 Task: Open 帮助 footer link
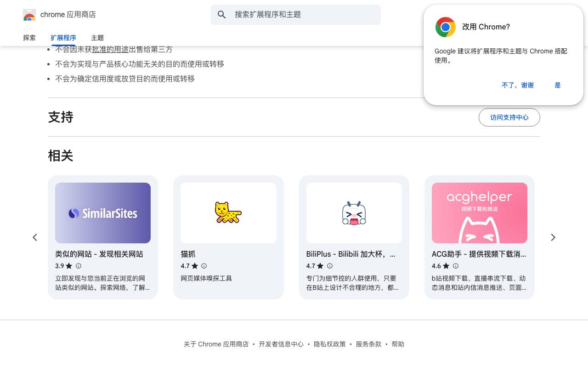coord(398,344)
